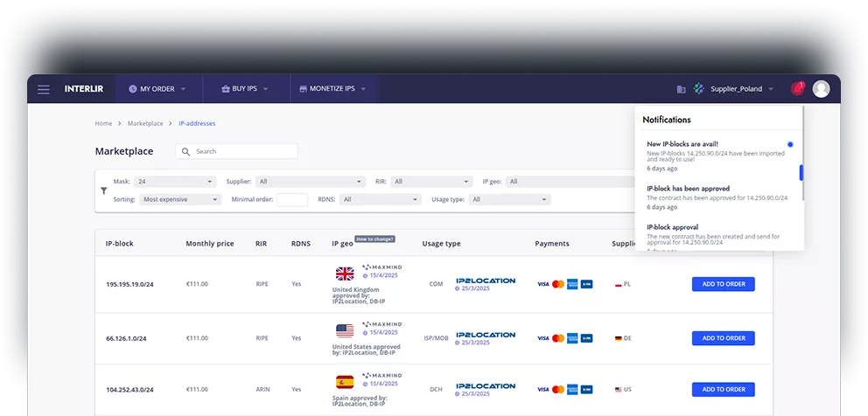Open the Mask dropdown showing 24
This screenshot has height=416, width=868.
176,182
